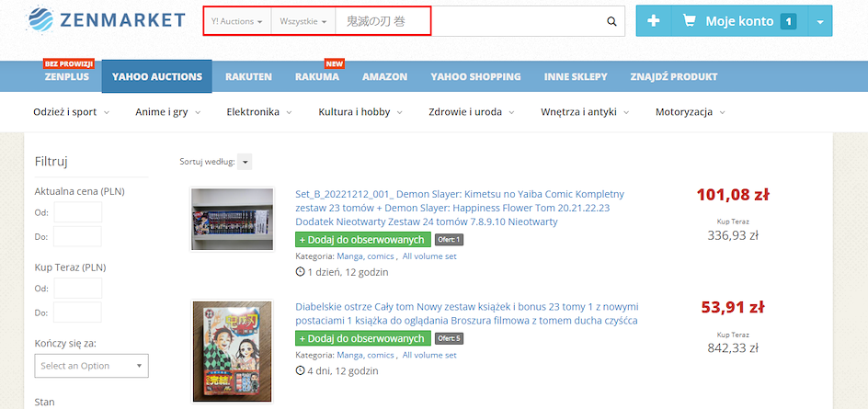Switch to the ZenPlus tab
Screen dimensions: 868x409
point(67,77)
